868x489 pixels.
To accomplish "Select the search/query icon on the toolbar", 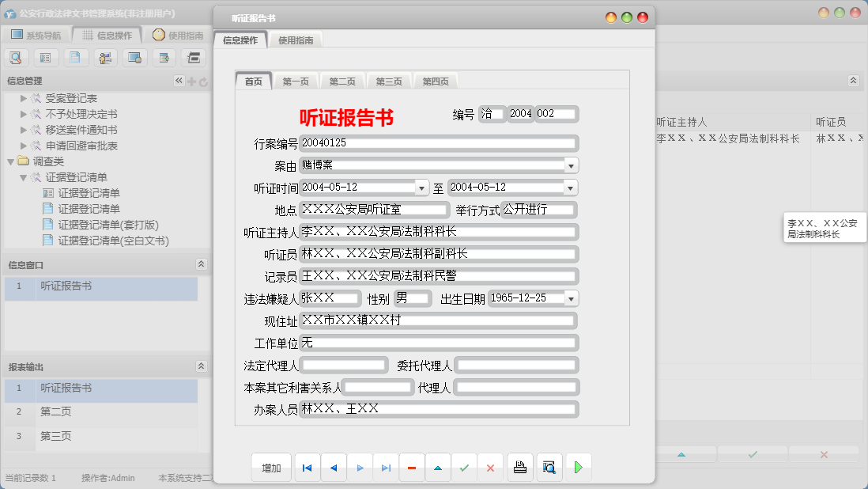I will pyautogui.click(x=16, y=57).
